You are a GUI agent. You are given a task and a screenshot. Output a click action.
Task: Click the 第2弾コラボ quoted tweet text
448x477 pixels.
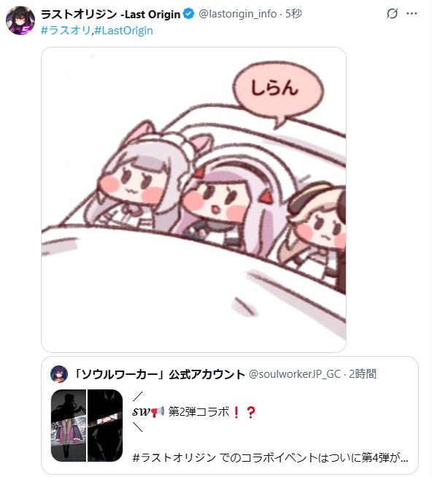(198, 412)
